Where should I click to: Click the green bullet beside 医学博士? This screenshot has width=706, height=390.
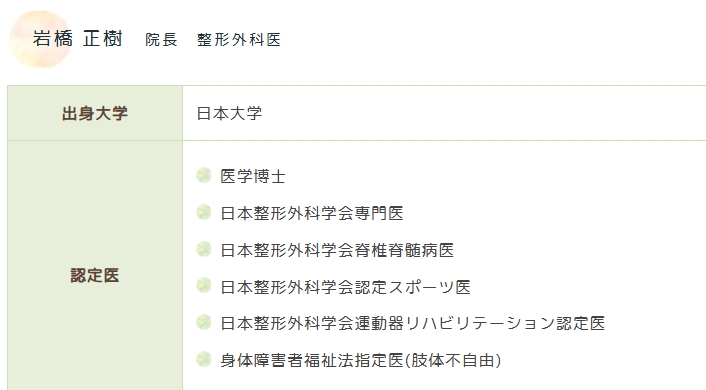pyautogui.click(x=204, y=175)
